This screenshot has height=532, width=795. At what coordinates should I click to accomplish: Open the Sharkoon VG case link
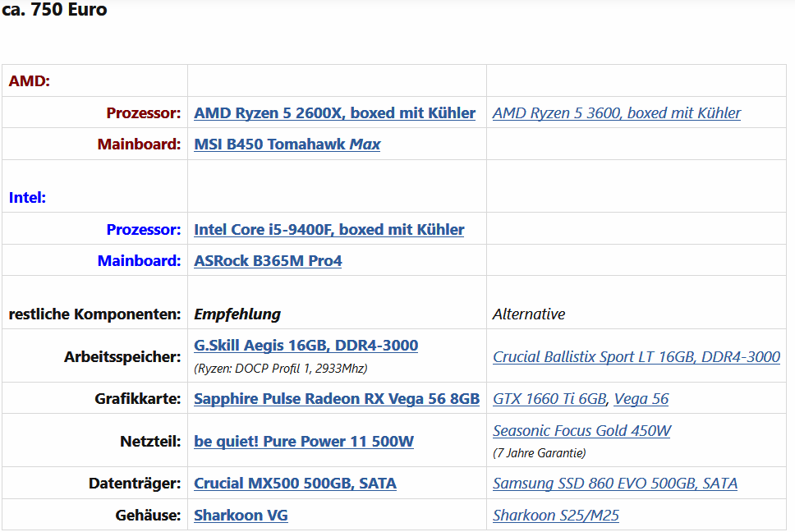(x=241, y=516)
